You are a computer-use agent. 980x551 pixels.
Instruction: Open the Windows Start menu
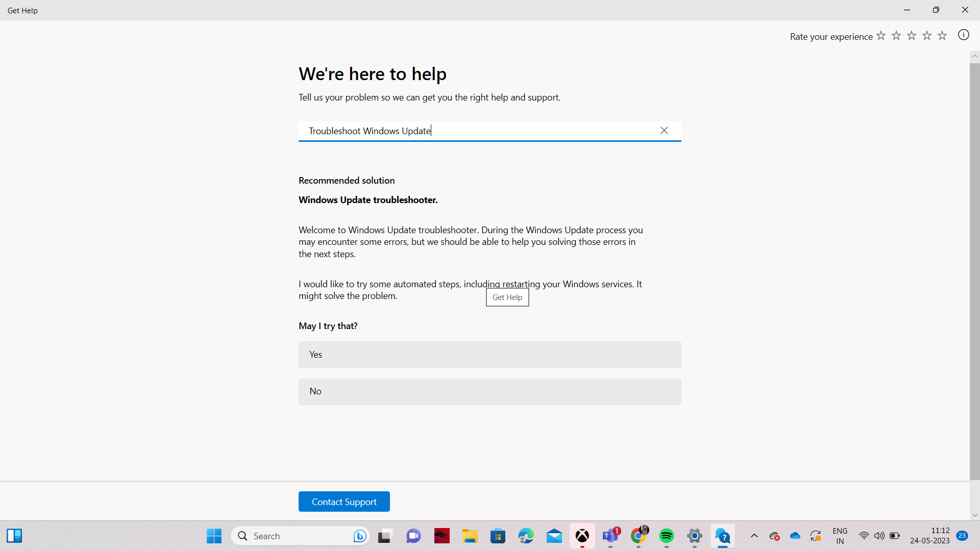pyautogui.click(x=214, y=536)
